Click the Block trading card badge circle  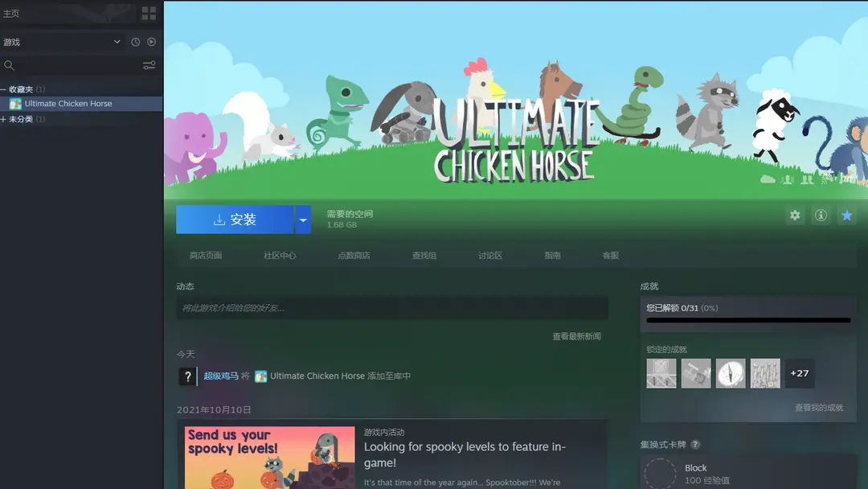[660, 474]
